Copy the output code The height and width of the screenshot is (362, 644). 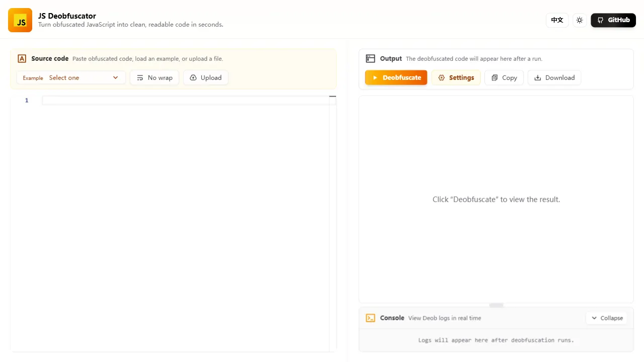tap(504, 77)
